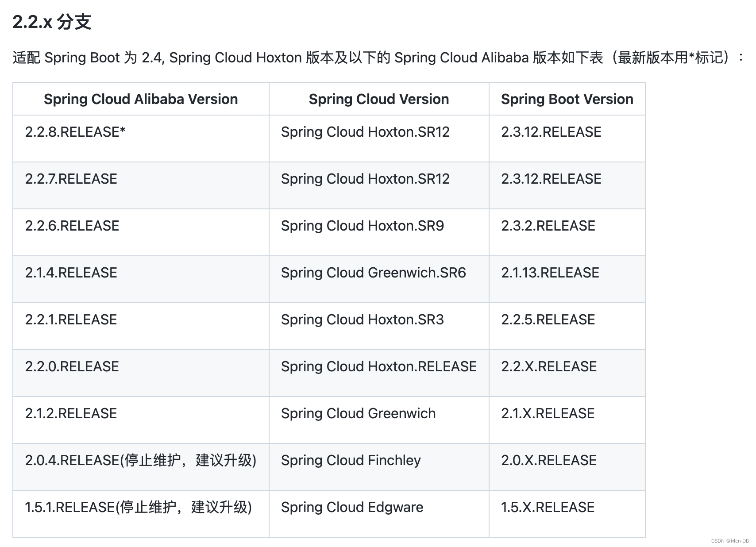The image size is (756, 547).
Task: Click the Spring Cloud Version column header
Action: point(378,99)
